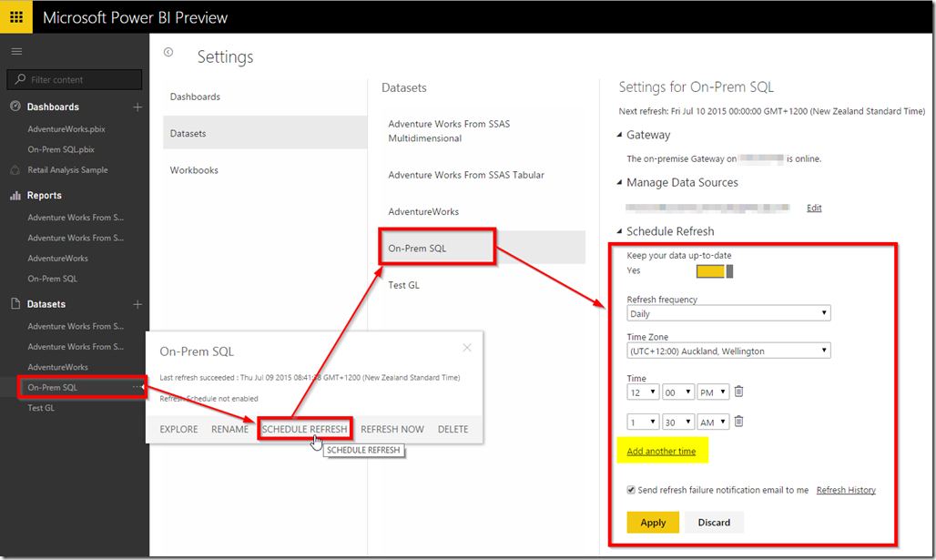This screenshot has height=560, width=936.
Task: Open ellipsis menu for On-Prem SQL dataset
Action: pos(137,387)
